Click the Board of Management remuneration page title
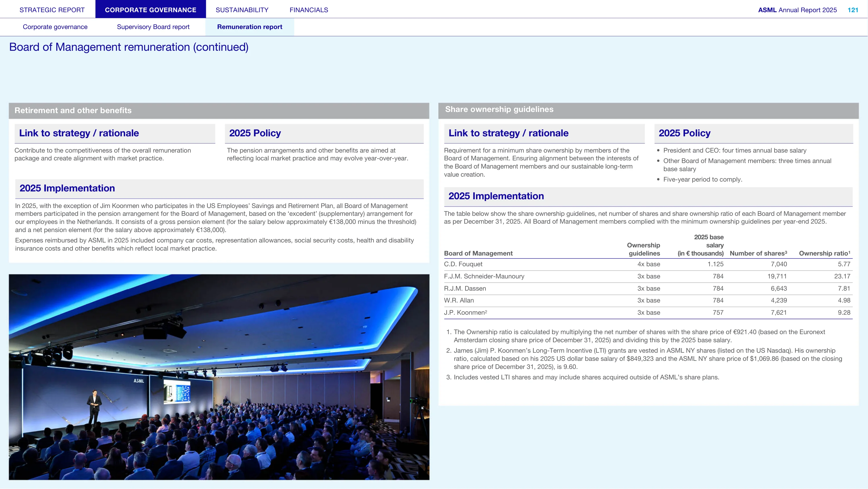The width and height of the screenshot is (868, 489). [x=129, y=47]
